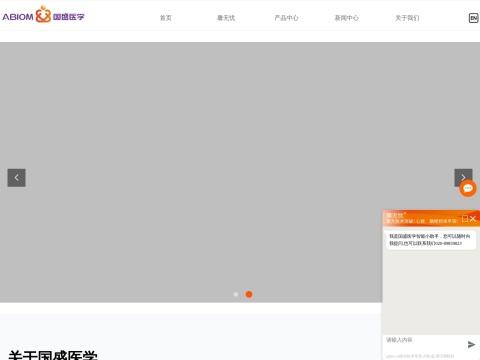Go to previous banner slide arrow
Viewport: 480px width, 360px height.
coord(17,178)
